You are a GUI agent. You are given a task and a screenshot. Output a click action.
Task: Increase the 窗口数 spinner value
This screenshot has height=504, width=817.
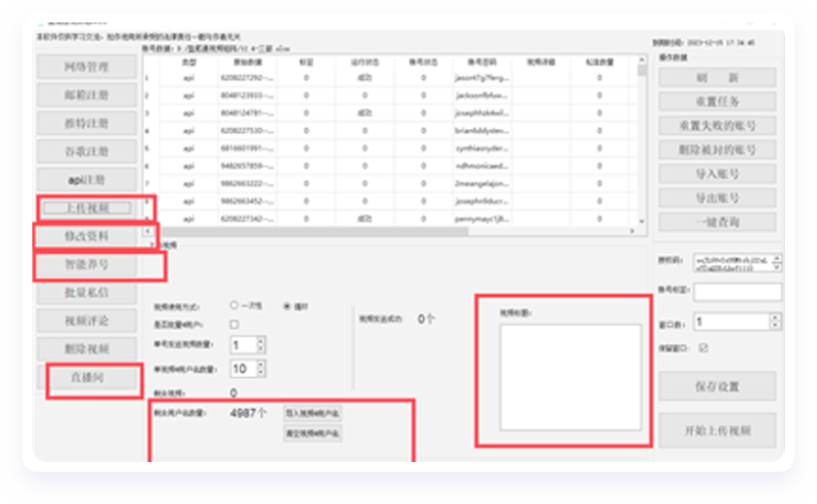click(775, 316)
